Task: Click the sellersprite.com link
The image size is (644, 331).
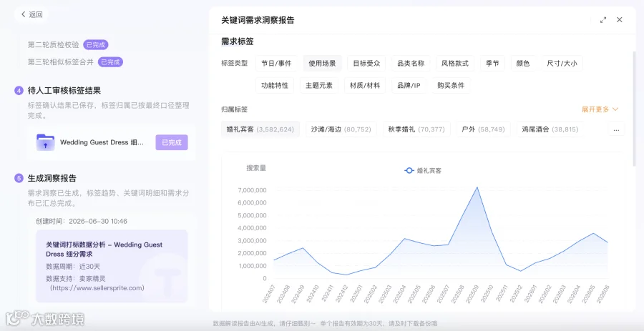Action: point(97,288)
